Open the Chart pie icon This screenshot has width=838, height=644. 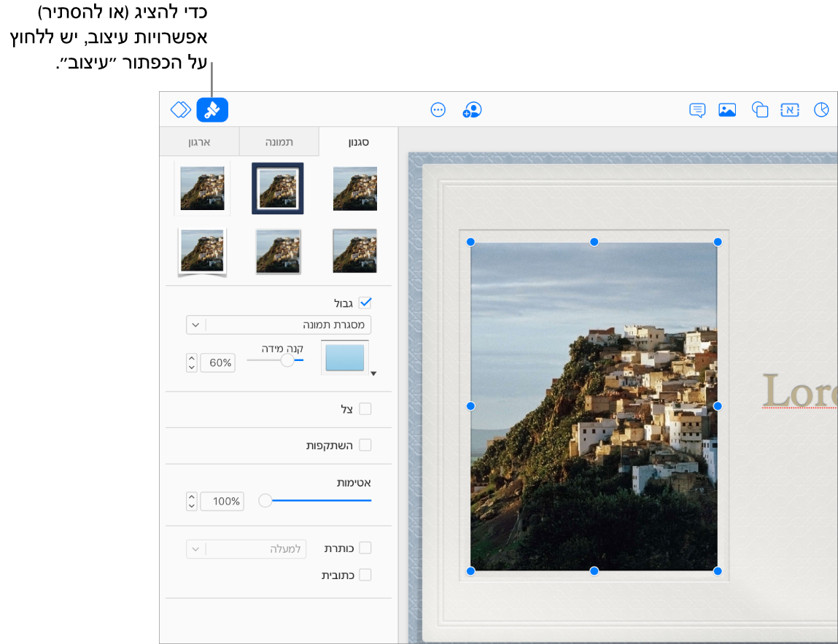tap(821, 110)
